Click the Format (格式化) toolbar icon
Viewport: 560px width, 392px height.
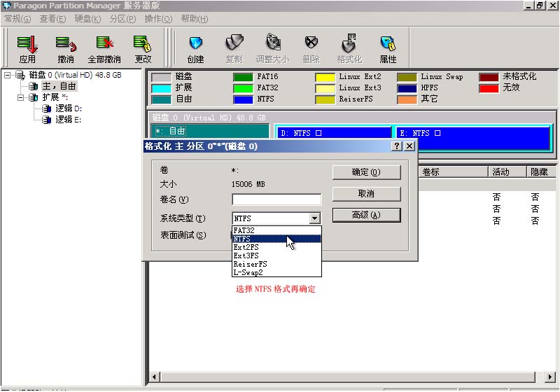349,49
